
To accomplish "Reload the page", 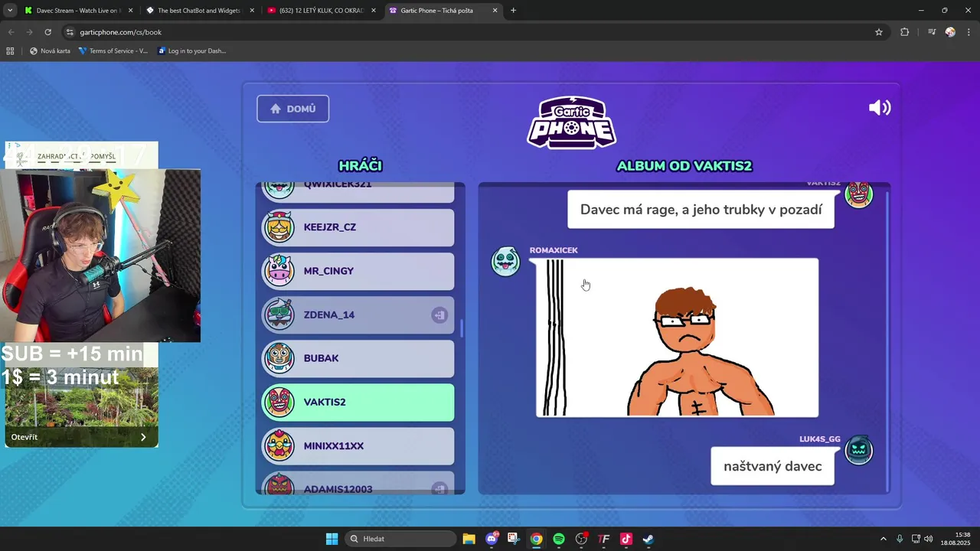I will (47, 32).
